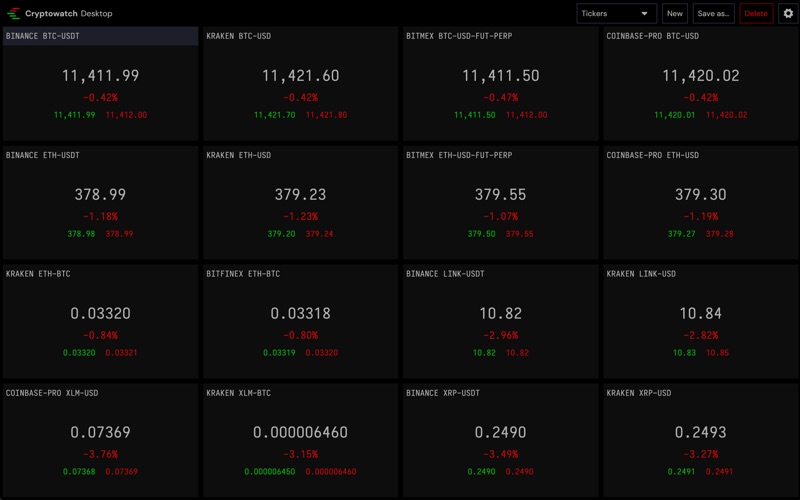Image resolution: width=800 pixels, height=500 pixels.
Task: Click the 0.000006460 XLM-BTC price
Action: (301, 432)
